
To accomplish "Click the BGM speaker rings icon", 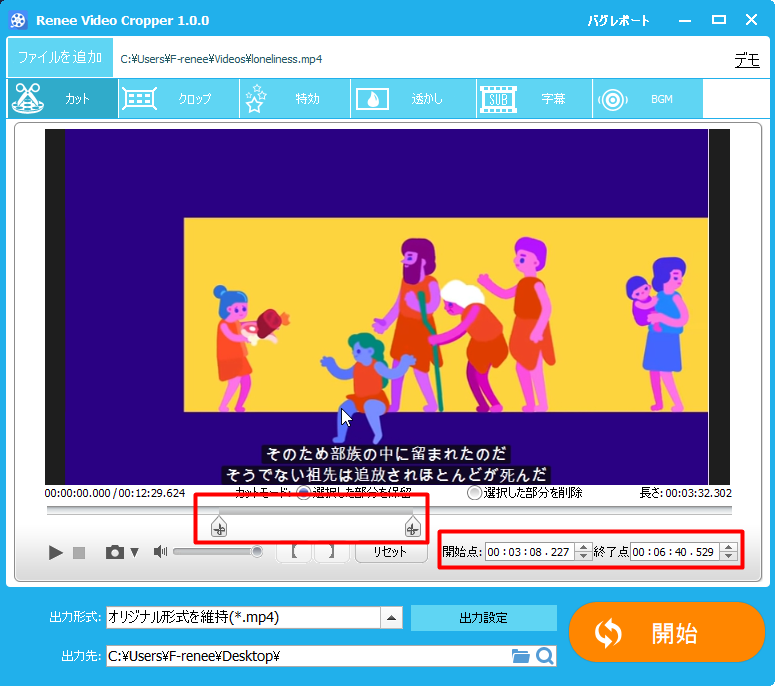I will click(x=613, y=100).
